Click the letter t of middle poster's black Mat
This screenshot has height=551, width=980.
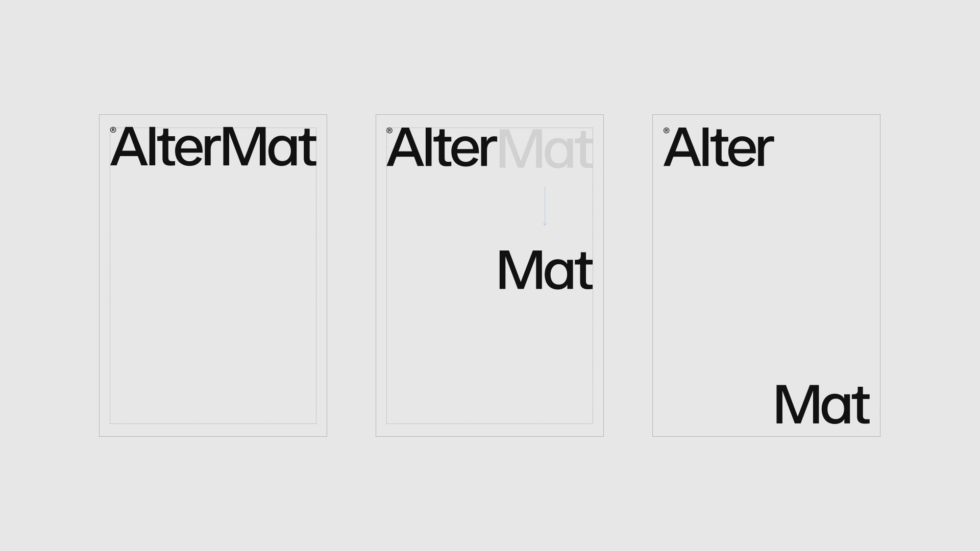(x=585, y=271)
